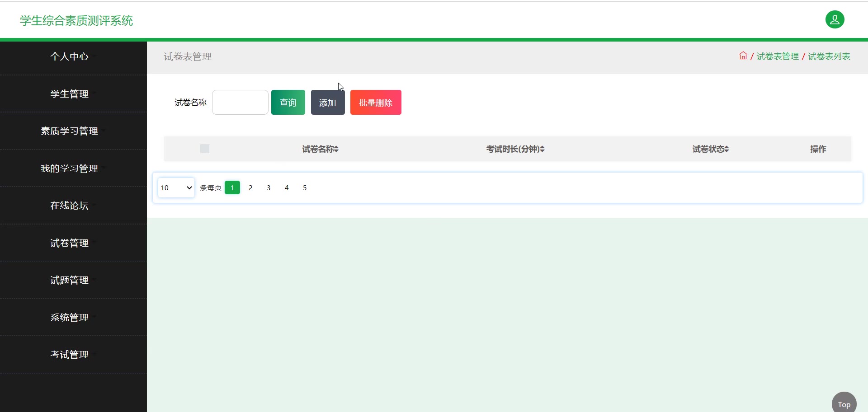
Task: Go to home via breadcrumb house icon
Action: (x=743, y=56)
